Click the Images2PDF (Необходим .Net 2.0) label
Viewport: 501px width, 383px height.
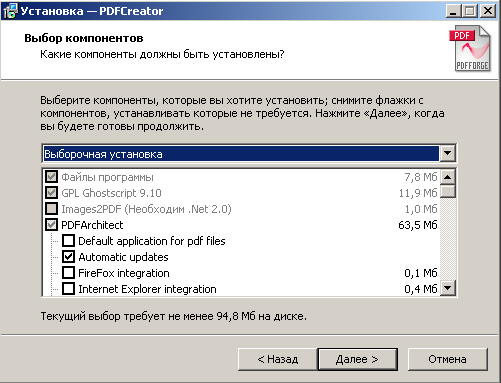click(x=146, y=209)
